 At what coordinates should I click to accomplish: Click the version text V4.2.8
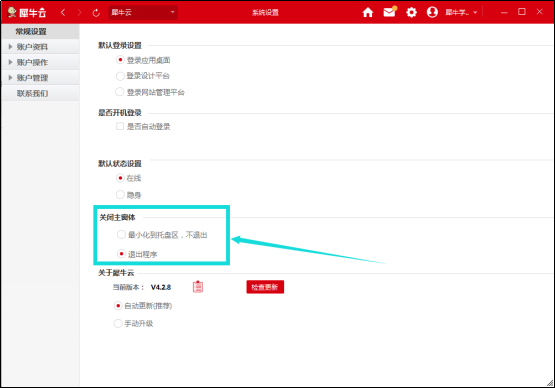(161, 287)
